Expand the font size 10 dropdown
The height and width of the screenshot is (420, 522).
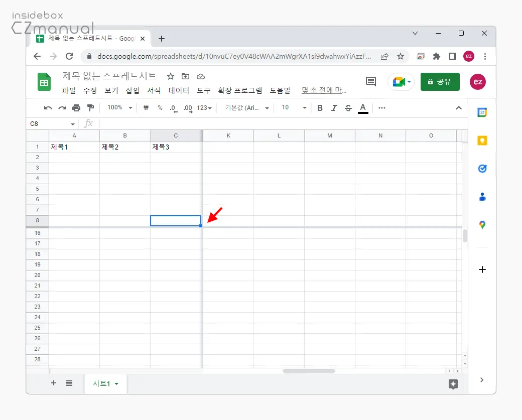pos(294,108)
